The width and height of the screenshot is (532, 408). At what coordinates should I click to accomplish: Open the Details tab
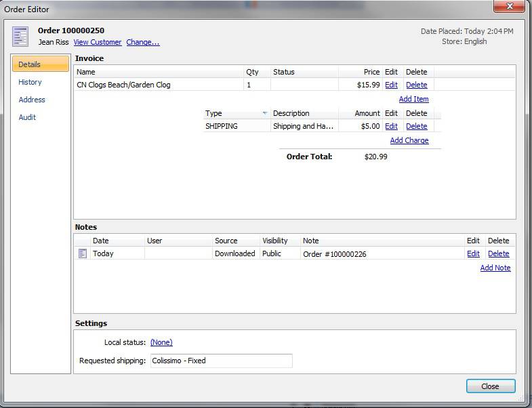(x=41, y=64)
